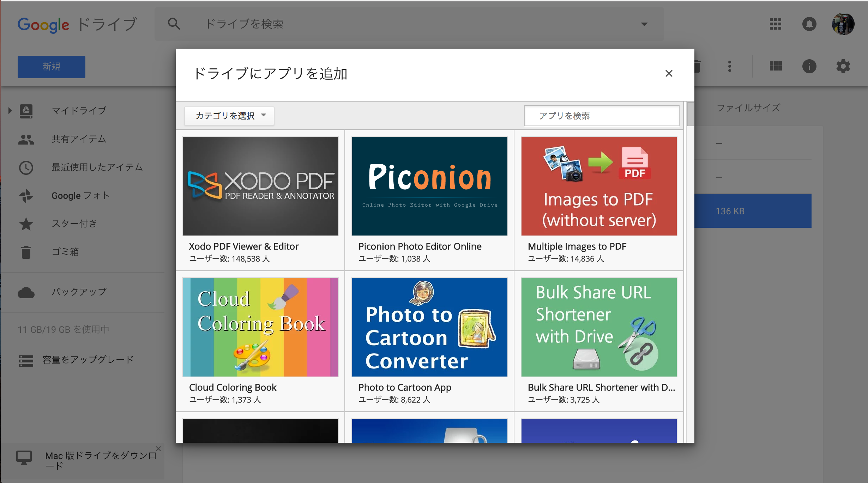The width and height of the screenshot is (868, 483).
Task: Click Piconion user count 1,038 text
Action: point(394,259)
